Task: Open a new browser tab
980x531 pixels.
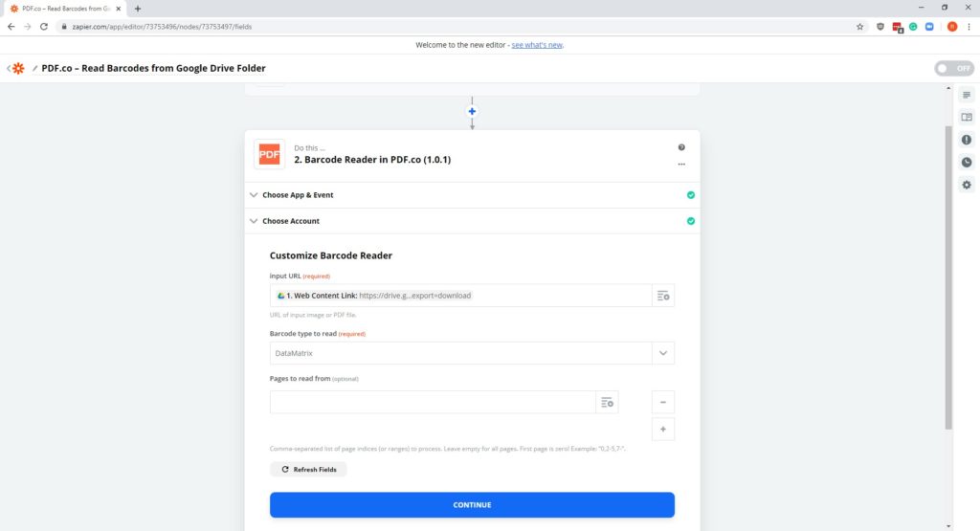Action: pyautogui.click(x=138, y=9)
